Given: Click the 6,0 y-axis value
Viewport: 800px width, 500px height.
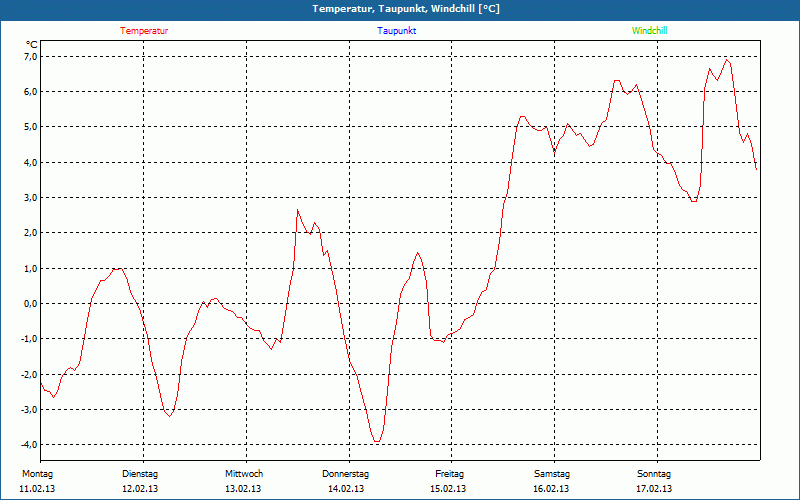Looking at the screenshot, I should pyautogui.click(x=31, y=92).
